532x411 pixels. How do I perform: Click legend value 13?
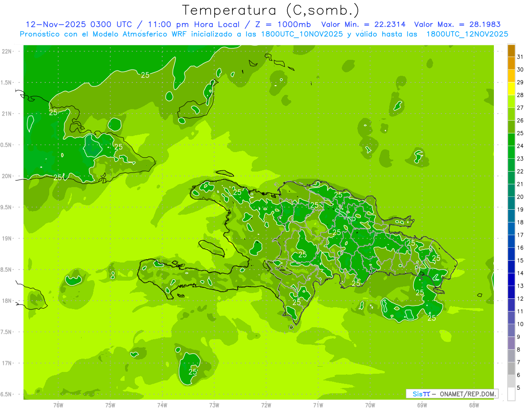pyautogui.click(x=520, y=286)
